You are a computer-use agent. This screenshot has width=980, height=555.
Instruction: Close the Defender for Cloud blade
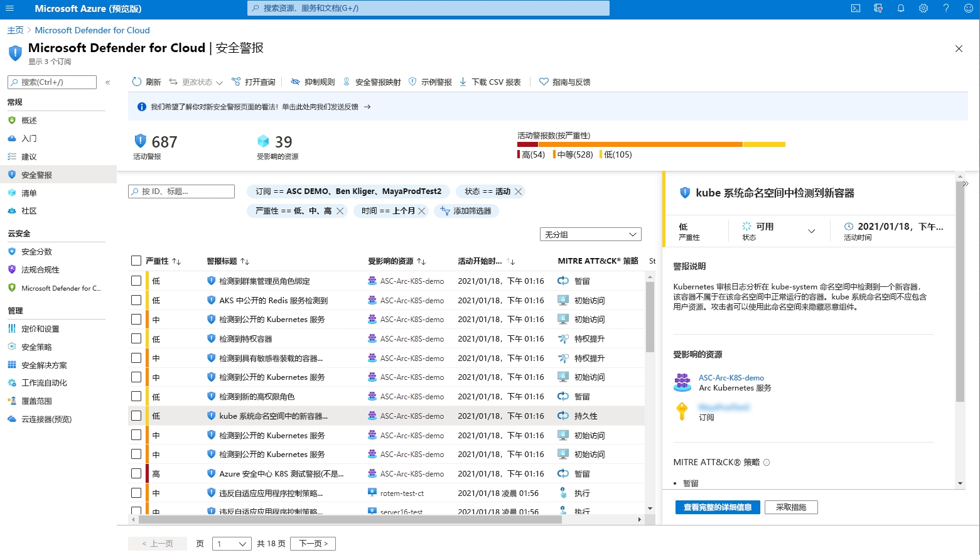(959, 49)
